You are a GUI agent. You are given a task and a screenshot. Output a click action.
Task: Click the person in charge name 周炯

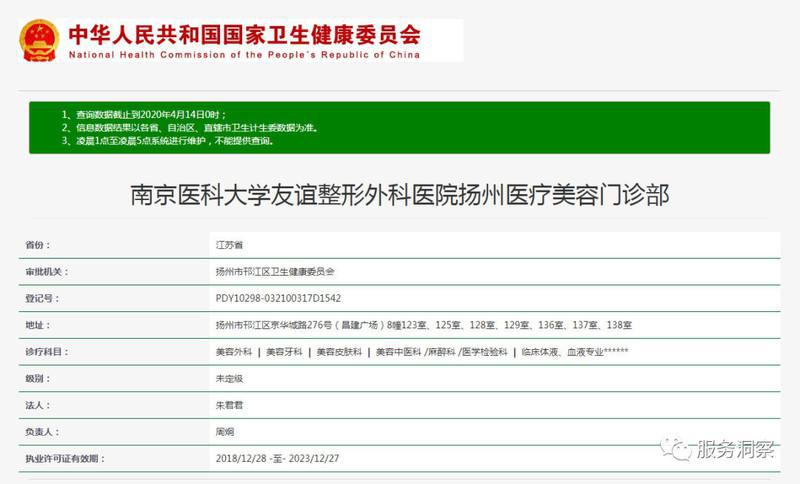coord(225,432)
